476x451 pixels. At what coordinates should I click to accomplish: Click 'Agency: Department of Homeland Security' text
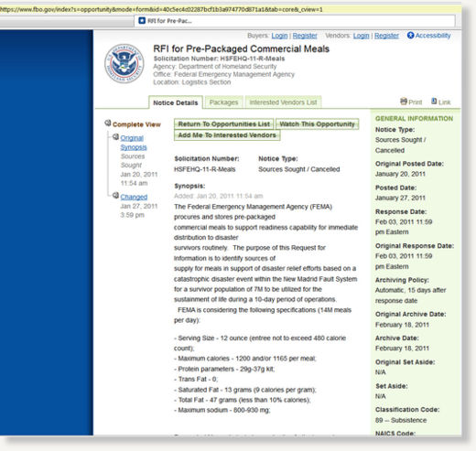(215, 67)
